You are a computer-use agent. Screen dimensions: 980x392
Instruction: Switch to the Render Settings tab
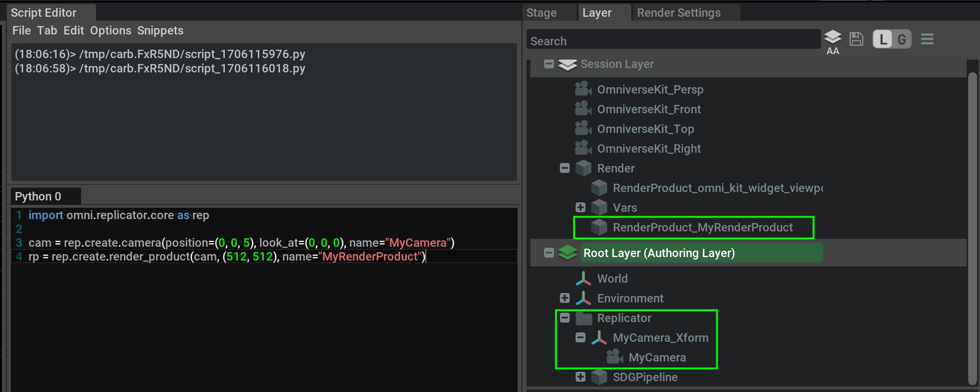tap(678, 13)
